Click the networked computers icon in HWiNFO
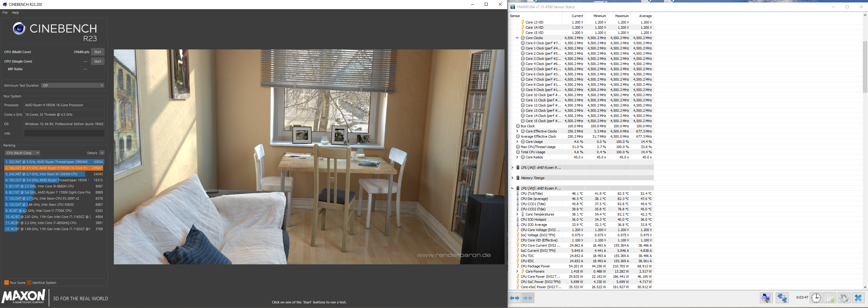The width and height of the screenshot is (868, 308). (x=782, y=298)
